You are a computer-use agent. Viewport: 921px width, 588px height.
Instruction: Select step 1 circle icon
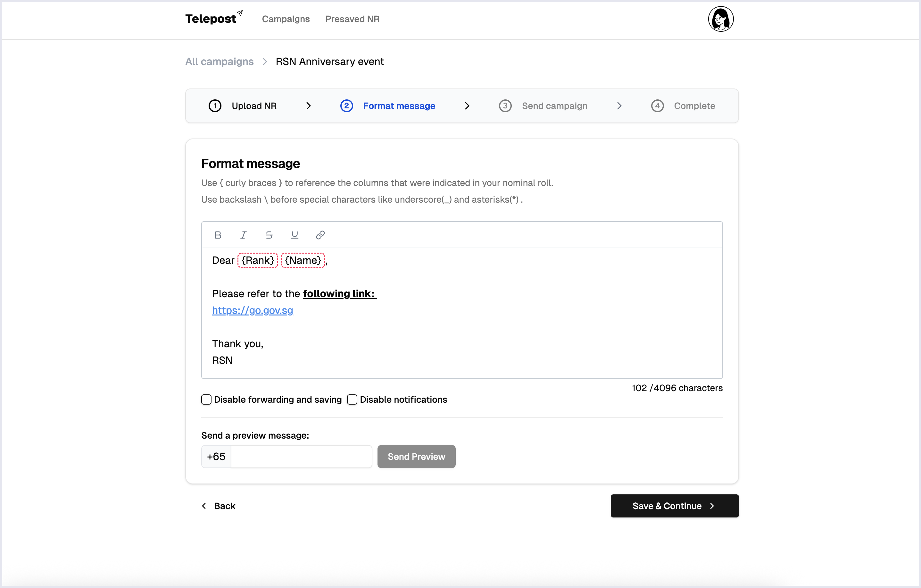215,105
